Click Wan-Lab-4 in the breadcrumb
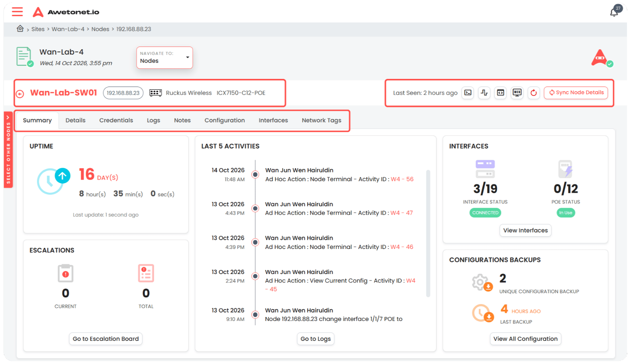This screenshot has height=364, width=630. [x=68, y=29]
